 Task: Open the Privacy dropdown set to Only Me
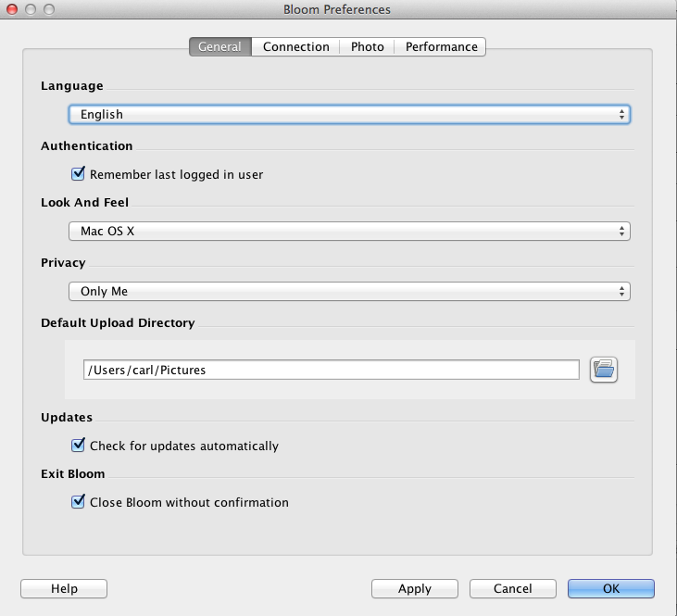pyautogui.click(x=349, y=291)
